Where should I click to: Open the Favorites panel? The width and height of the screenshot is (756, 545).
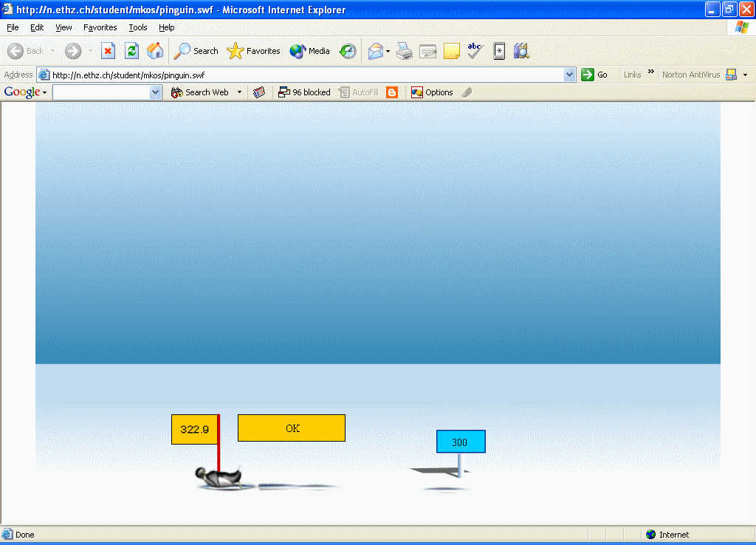254,51
